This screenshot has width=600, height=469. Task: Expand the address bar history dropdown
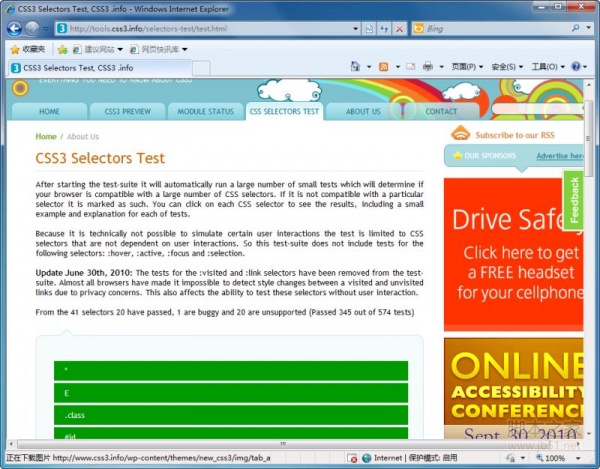pos(355,29)
